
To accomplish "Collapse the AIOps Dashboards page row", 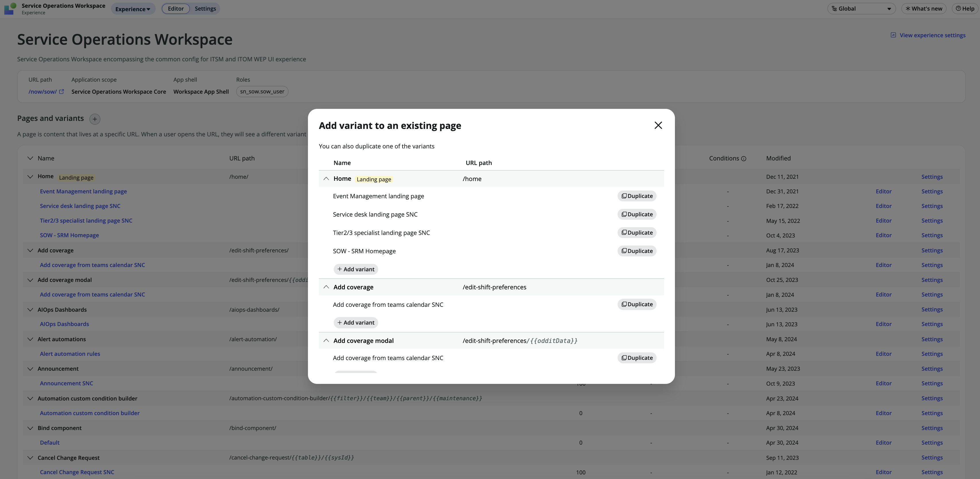I will click(30, 309).
